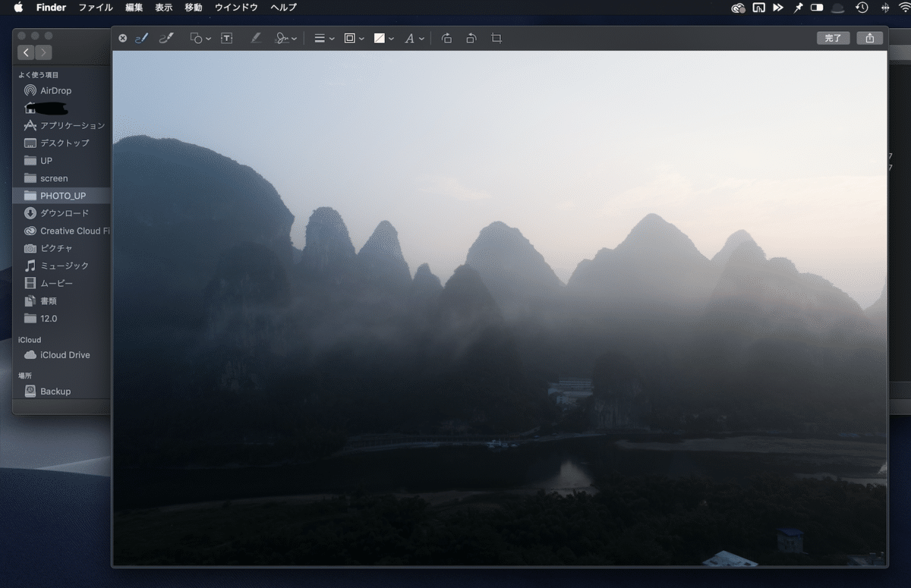Open Time Machine menu bar icon
This screenshot has height=588, width=911.
click(862, 8)
